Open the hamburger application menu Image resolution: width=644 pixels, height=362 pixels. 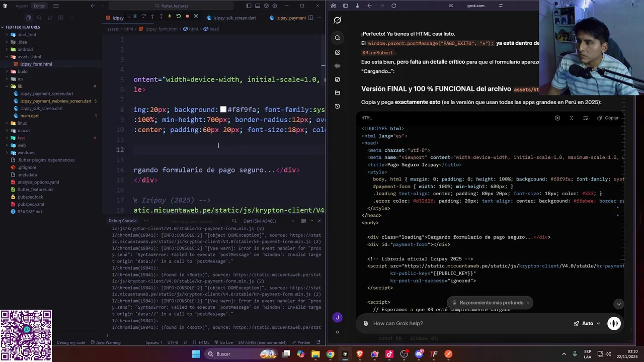coord(56,6)
